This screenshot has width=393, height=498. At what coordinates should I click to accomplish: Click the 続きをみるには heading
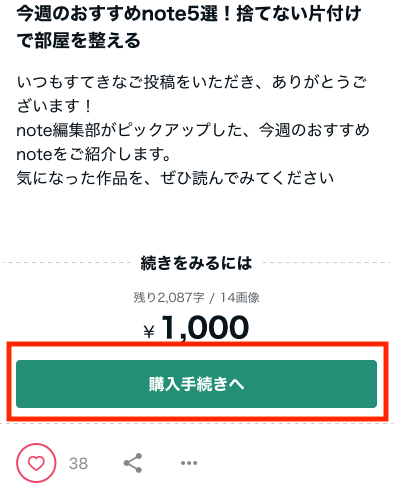196,263
